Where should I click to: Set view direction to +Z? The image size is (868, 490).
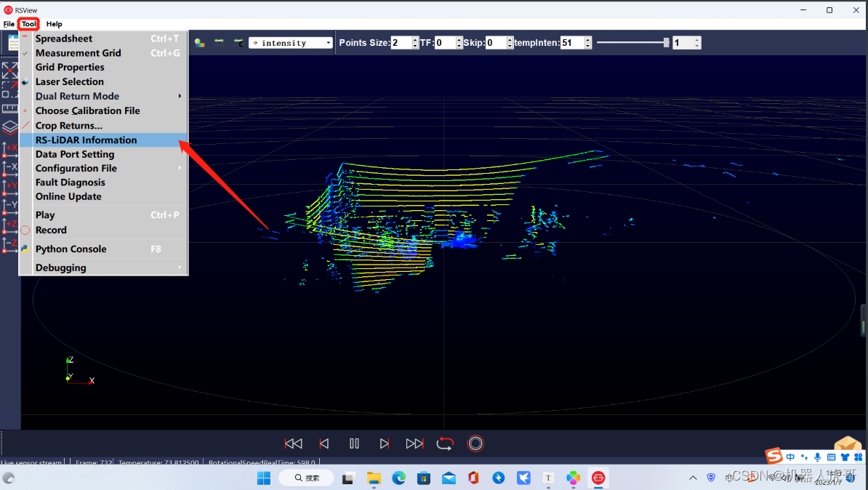pos(10,226)
